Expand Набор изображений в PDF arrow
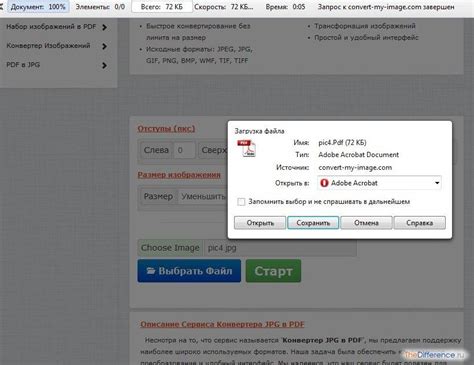Image resolution: width=474 pixels, height=365 pixels. (104, 27)
